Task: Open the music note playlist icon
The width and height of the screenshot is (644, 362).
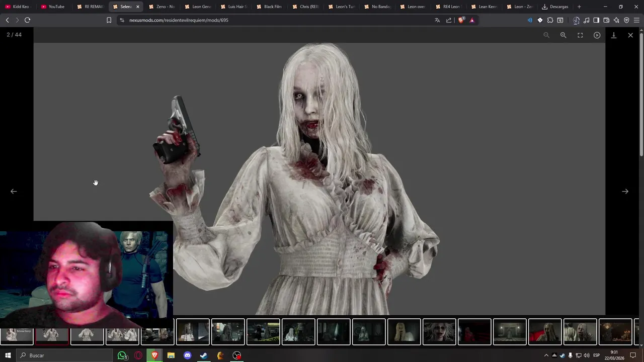Action: pyautogui.click(x=587, y=20)
